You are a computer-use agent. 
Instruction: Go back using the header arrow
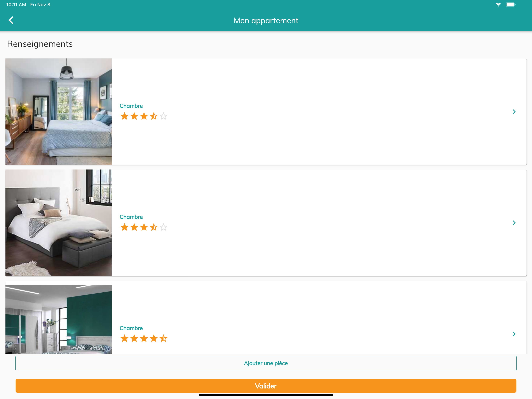point(11,20)
